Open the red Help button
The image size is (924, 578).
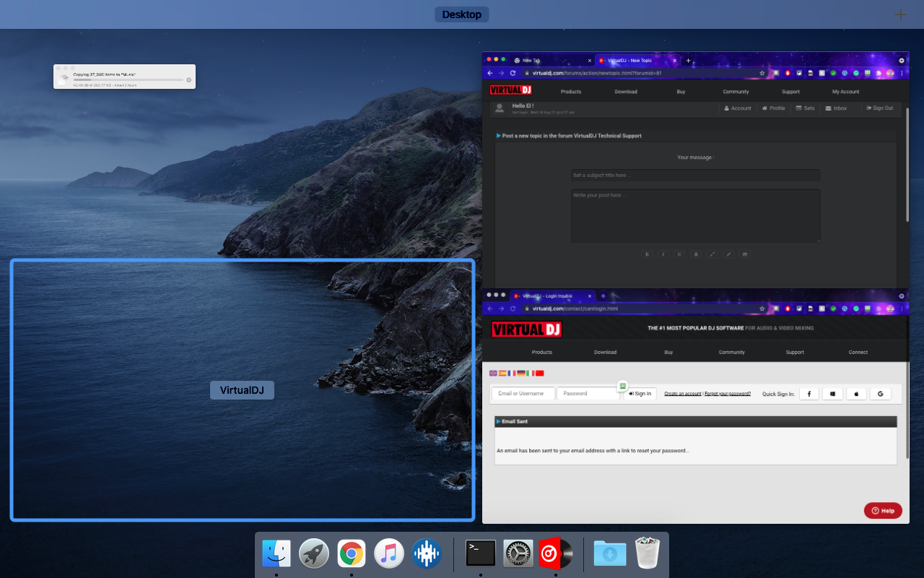click(x=883, y=510)
